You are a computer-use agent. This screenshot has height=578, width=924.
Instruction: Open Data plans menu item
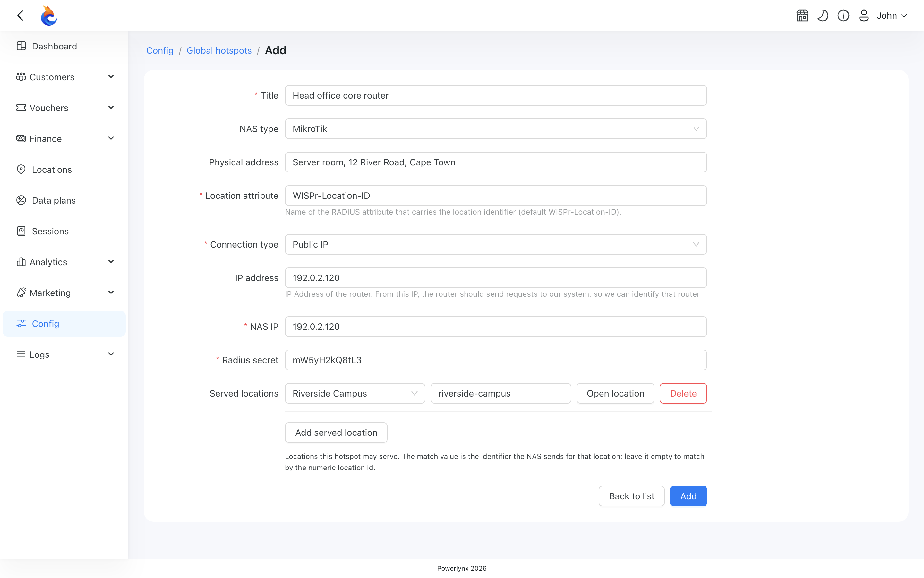point(64,200)
